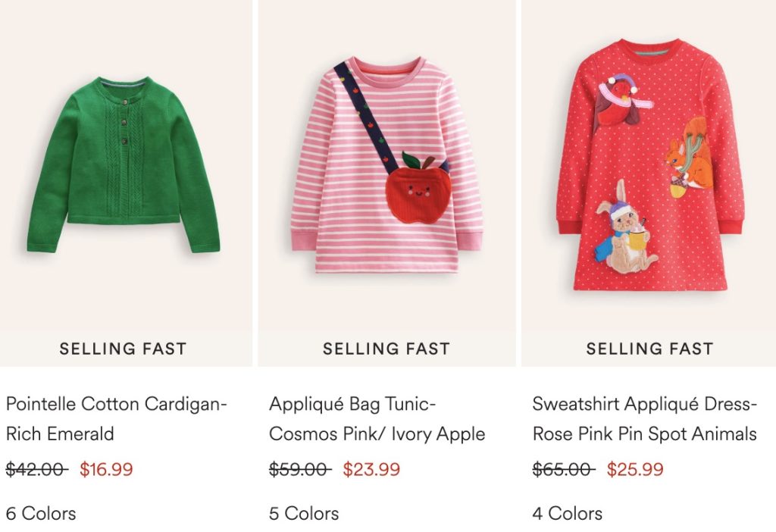The height and width of the screenshot is (532, 776).
Task: View the tunic's 5 Colors options
Action: 304,514
